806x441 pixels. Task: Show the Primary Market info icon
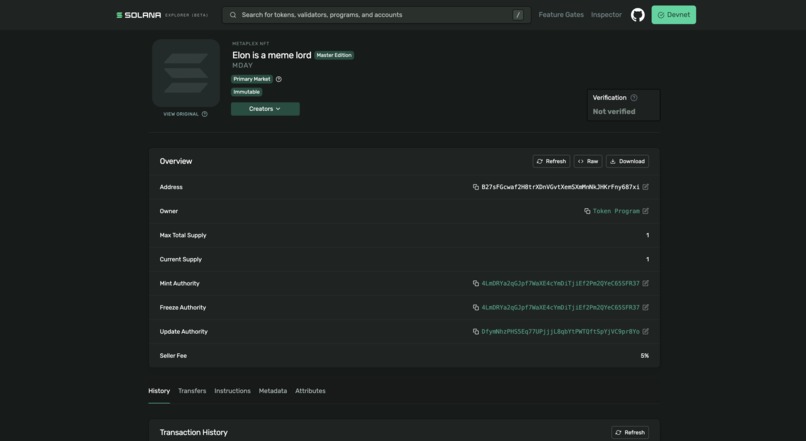click(279, 79)
